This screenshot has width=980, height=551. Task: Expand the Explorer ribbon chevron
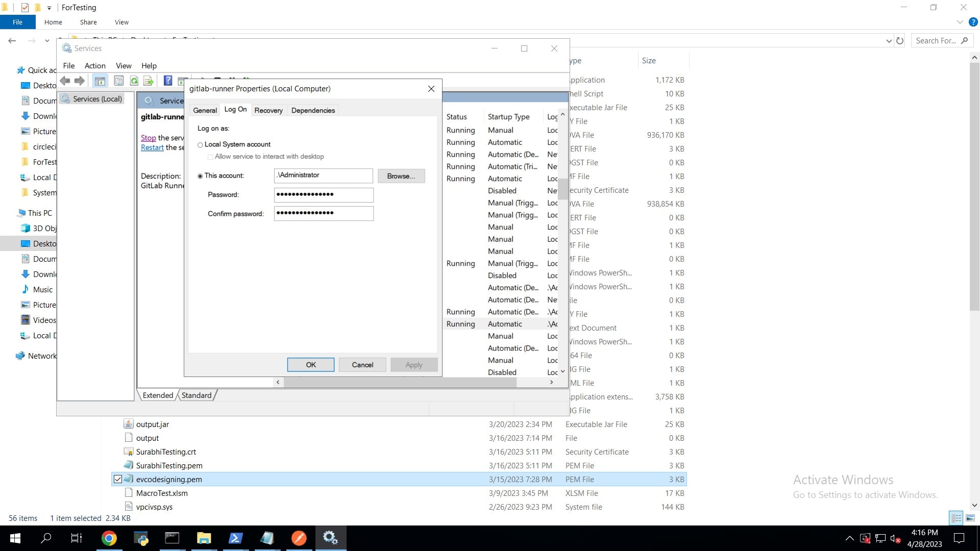960,22
